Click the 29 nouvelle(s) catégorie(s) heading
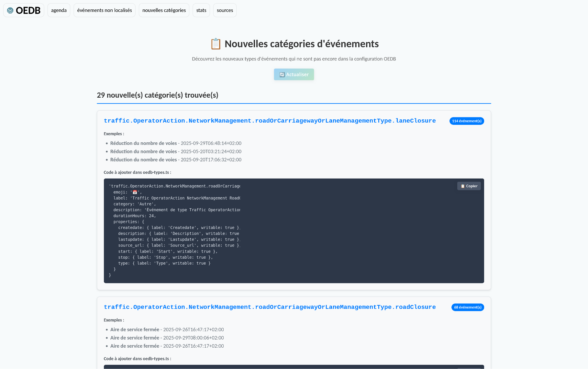 pyautogui.click(x=158, y=95)
